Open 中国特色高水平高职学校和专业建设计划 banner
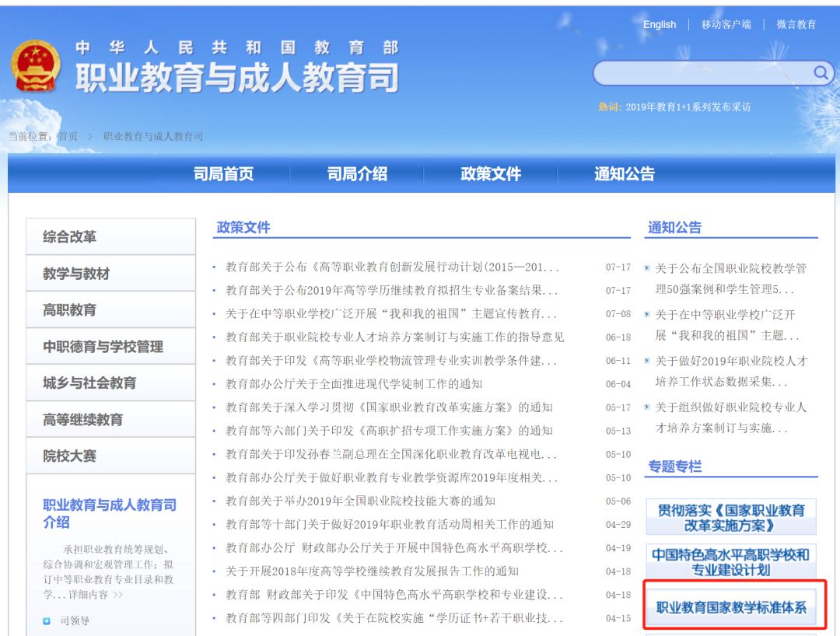This screenshot has height=636, width=840. tap(731, 561)
